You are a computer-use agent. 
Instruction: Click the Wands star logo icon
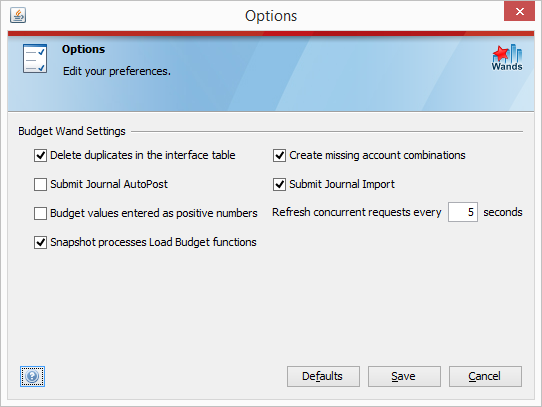coord(507,58)
